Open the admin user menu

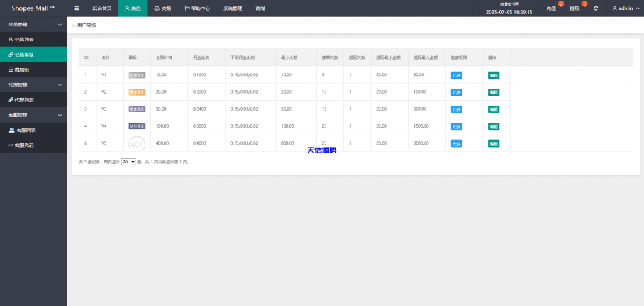[x=626, y=8]
